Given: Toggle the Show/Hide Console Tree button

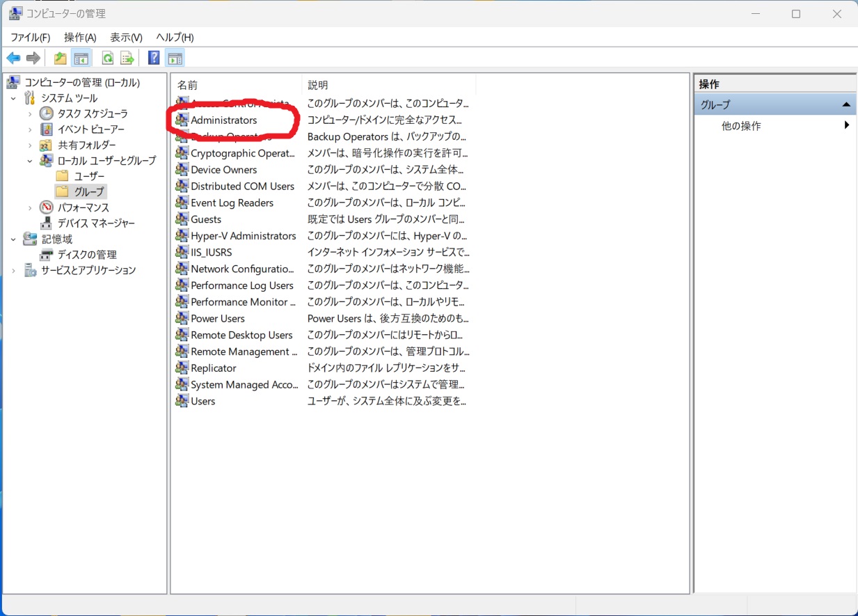Looking at the screenshot, I should point(81,58).
